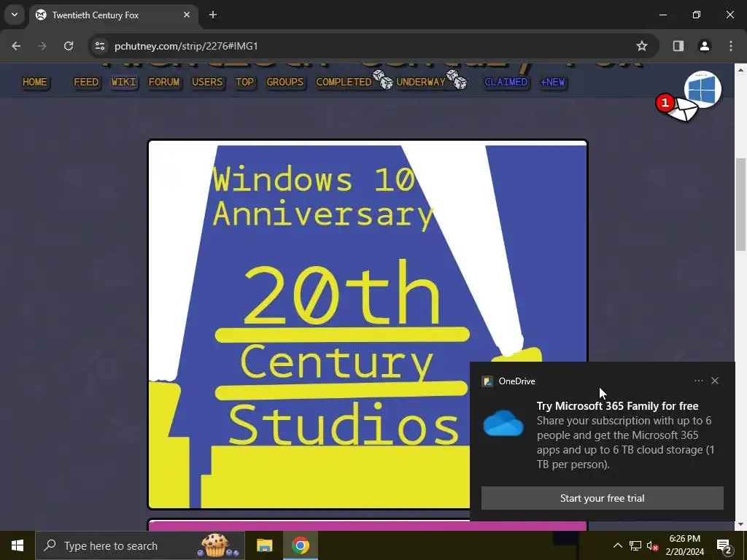The image size is (747, 560).
Task: Click the muted volume tray icon
Action: 653,545
